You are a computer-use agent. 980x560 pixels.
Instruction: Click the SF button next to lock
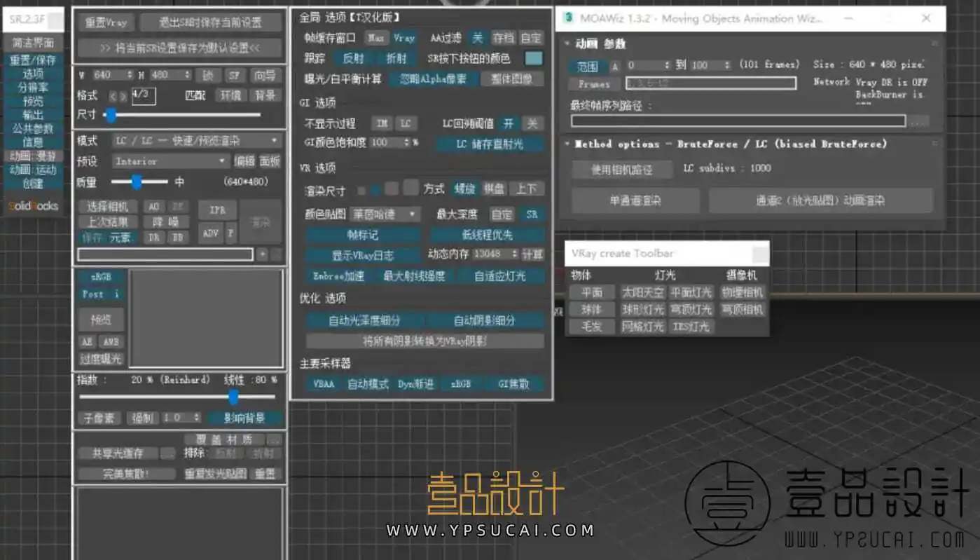point(234,75)
